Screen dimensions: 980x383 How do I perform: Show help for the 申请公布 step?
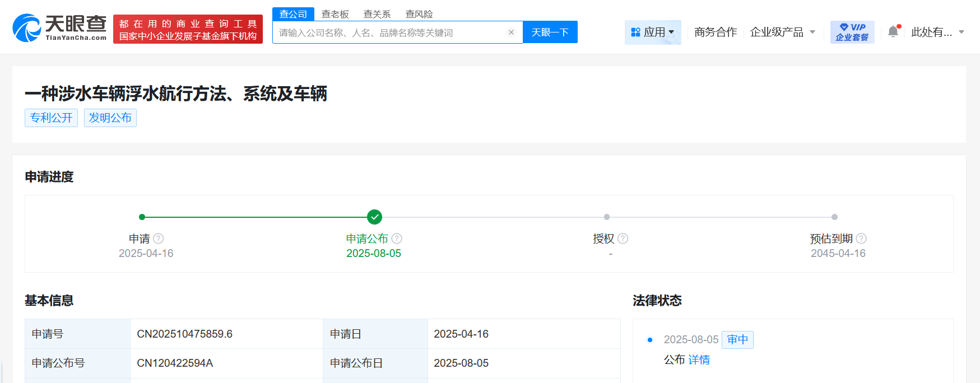(397, 239)
